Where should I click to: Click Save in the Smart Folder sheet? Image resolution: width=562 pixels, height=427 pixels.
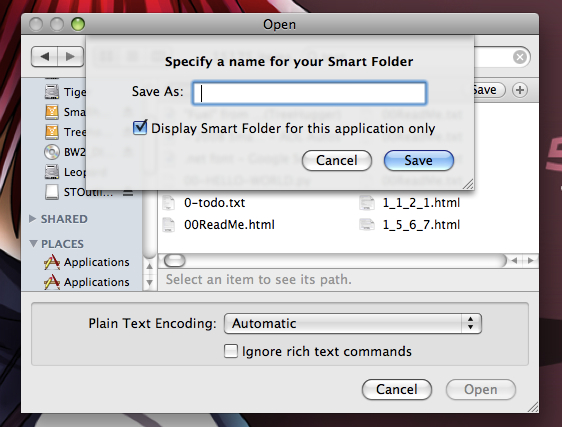pos(419,160)
